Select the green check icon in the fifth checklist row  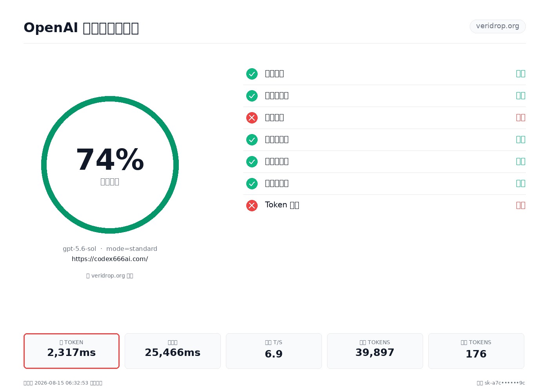pos(252,162)
